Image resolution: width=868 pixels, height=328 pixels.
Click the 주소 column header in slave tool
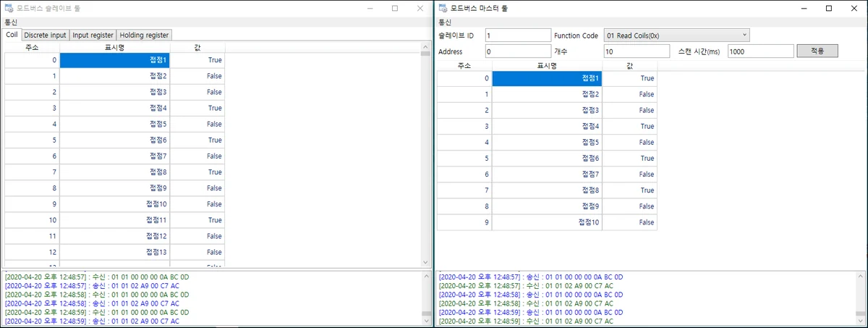coord(32,46)
